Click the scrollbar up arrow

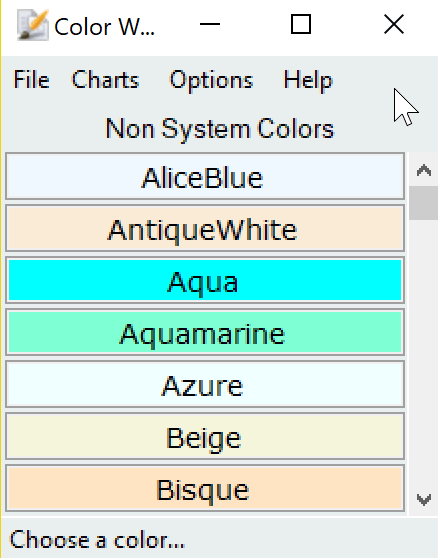[423, 170]
